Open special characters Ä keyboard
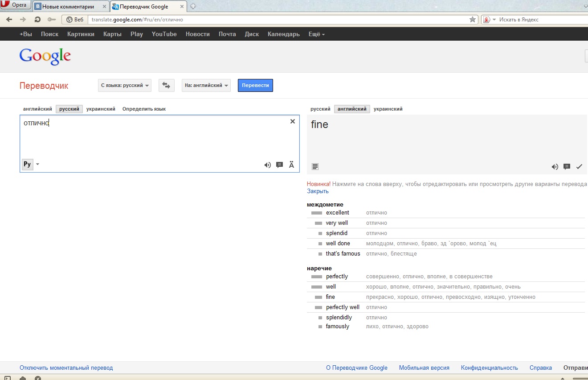This screenshot has height=380, width=588. click(x=292, y=165)
